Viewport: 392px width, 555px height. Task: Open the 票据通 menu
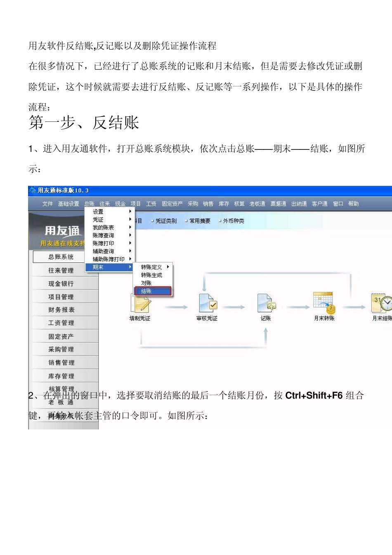coord(279,204)
